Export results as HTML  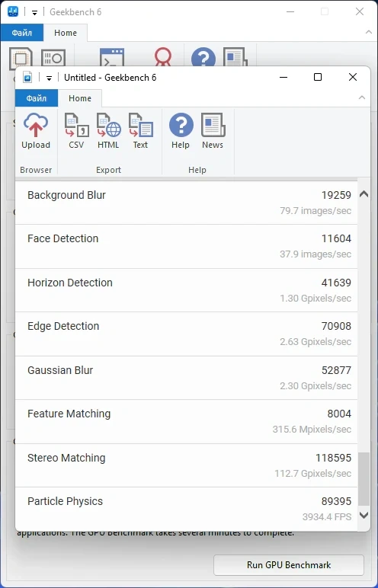point(108,131)
